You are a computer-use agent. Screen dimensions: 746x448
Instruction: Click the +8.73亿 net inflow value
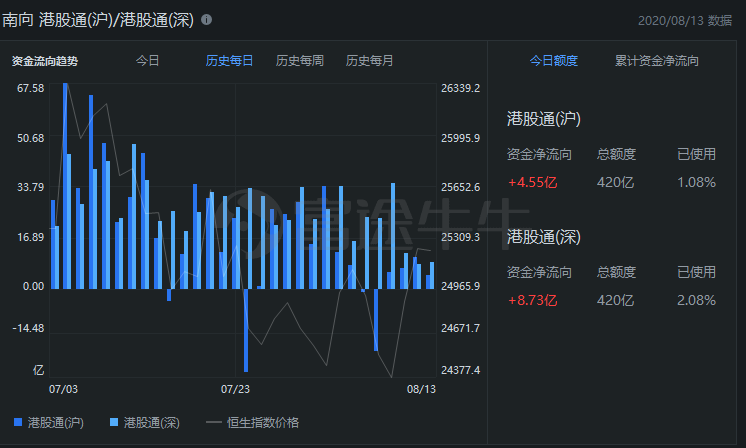click(x=532, y=301)
